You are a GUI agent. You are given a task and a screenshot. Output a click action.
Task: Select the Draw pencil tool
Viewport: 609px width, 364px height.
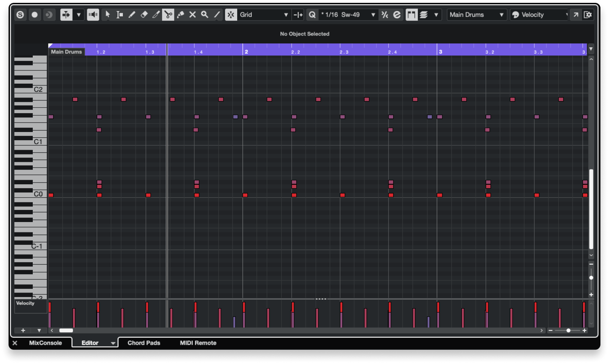click(x=132, y=15)
